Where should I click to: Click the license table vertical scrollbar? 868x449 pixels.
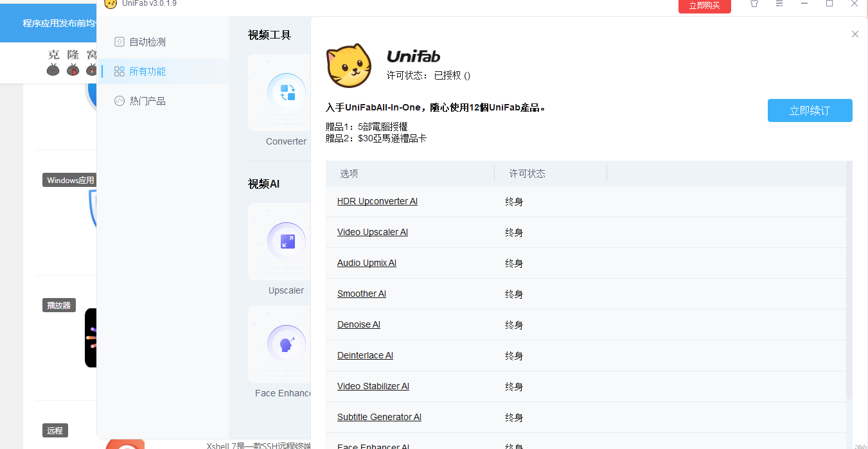pos(849,281)
